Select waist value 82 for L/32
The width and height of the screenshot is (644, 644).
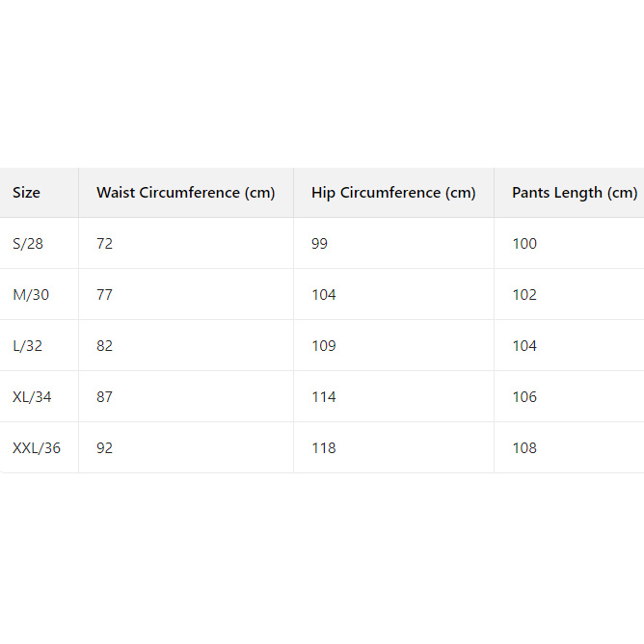(x=105, y=346)
